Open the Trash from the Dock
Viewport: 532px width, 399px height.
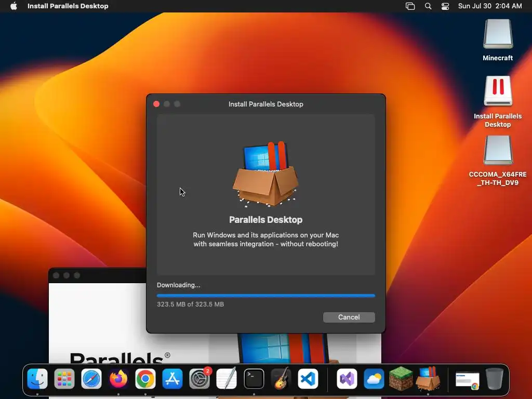coord(495,379)
